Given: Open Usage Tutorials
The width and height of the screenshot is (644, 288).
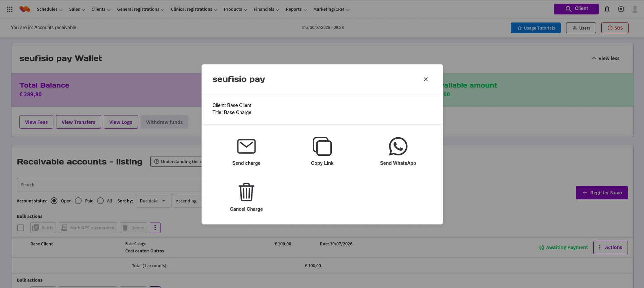Looking at the screenshot, I should tap(536, 28).
